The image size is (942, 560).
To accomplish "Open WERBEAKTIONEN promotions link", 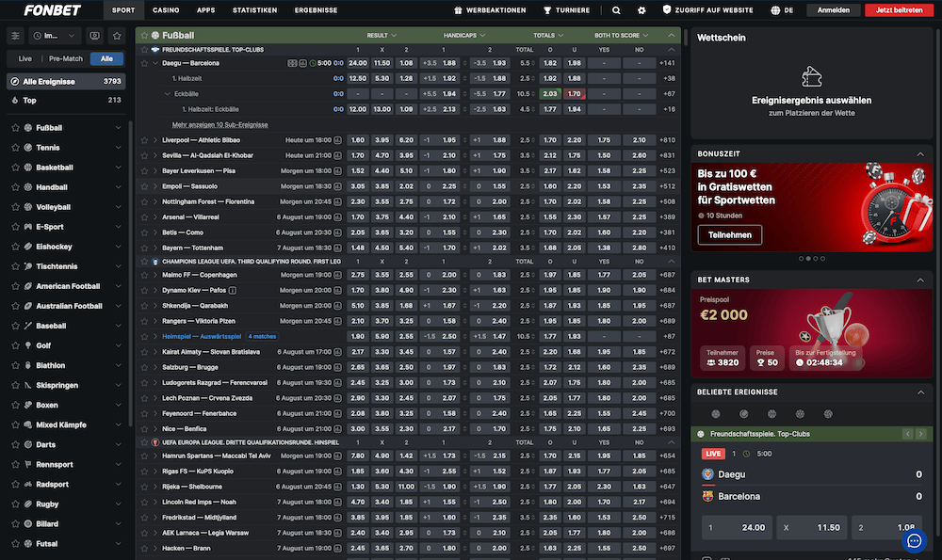I will coord(490,10).
